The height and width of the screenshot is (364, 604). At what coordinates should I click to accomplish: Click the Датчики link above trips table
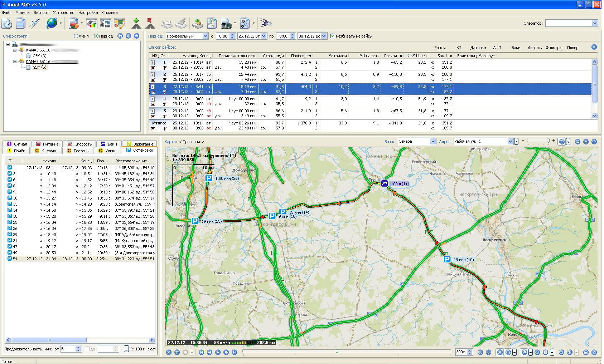pos(478,48)
